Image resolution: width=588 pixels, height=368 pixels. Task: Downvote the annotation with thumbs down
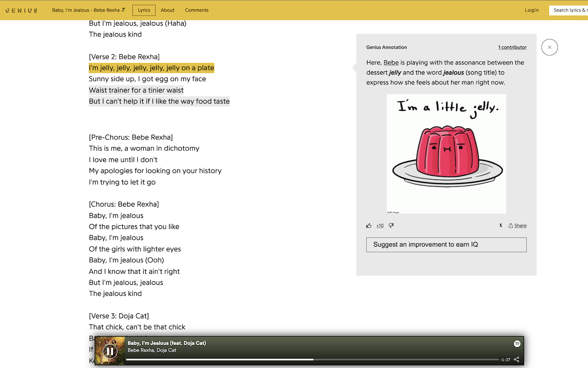pyautogui.click(x=391, y=225)
